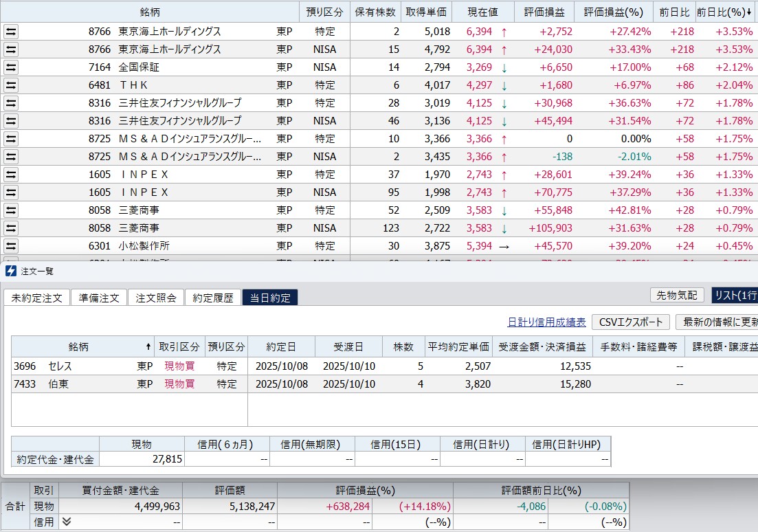Image resolution: width=758 pixels, height=532 pixels.
Task: Click swap icon for 8766 東京海上 NISA row
Action: [x=10, y=49]
